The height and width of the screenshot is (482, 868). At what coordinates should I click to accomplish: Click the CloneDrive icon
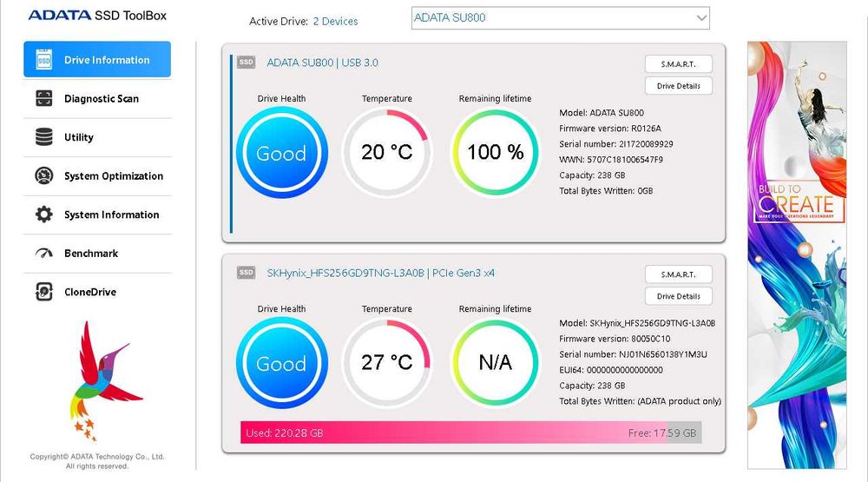tap(43, 292)
